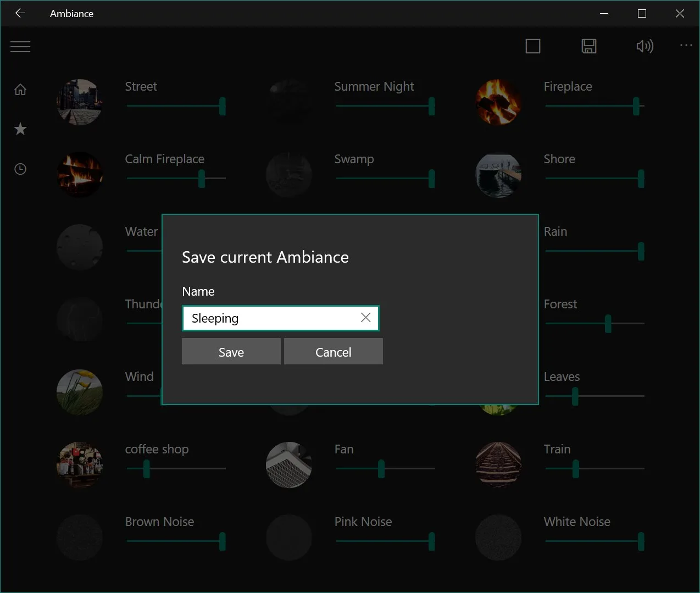Open the Favorites star icon
This screenshot has width=700, height=593.
(x=20, y=129)
